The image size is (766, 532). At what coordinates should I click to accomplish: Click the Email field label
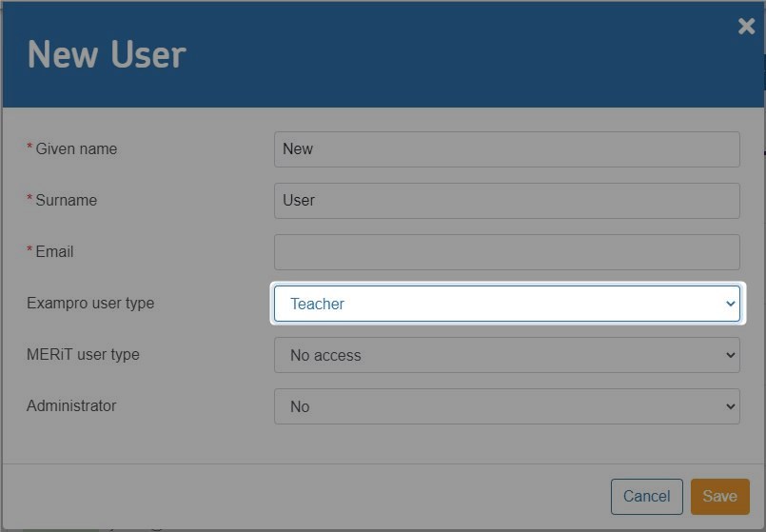pyautogui.click(x=54, y=252)
